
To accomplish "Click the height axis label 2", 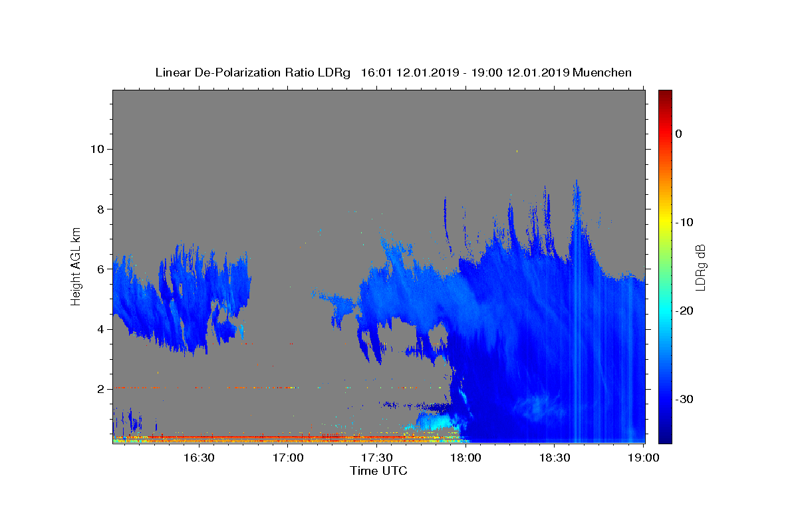I will (101, 389).
